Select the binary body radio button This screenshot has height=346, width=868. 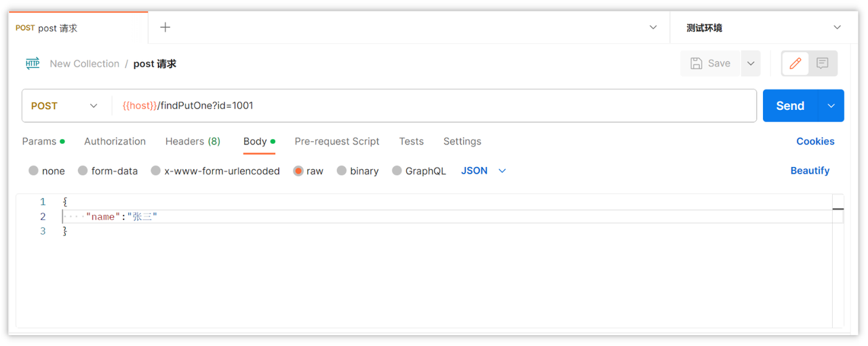tap(342, 171)
